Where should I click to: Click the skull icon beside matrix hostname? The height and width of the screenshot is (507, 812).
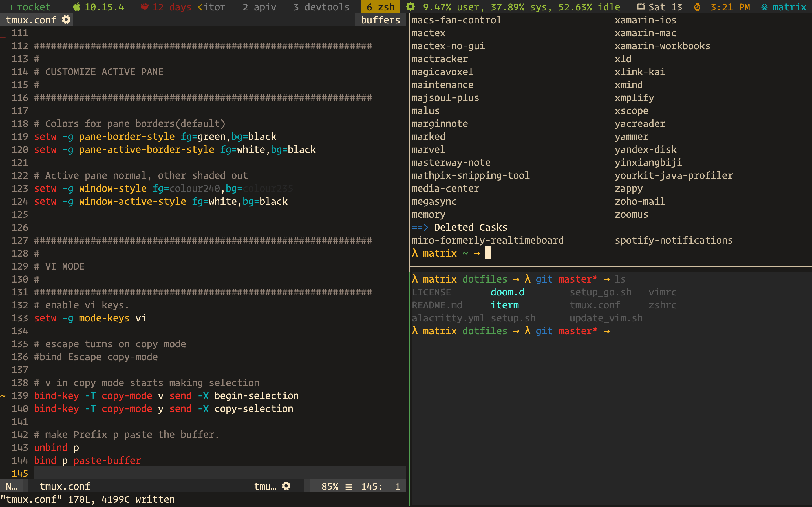pyautogui.click(x=764, y=7)
